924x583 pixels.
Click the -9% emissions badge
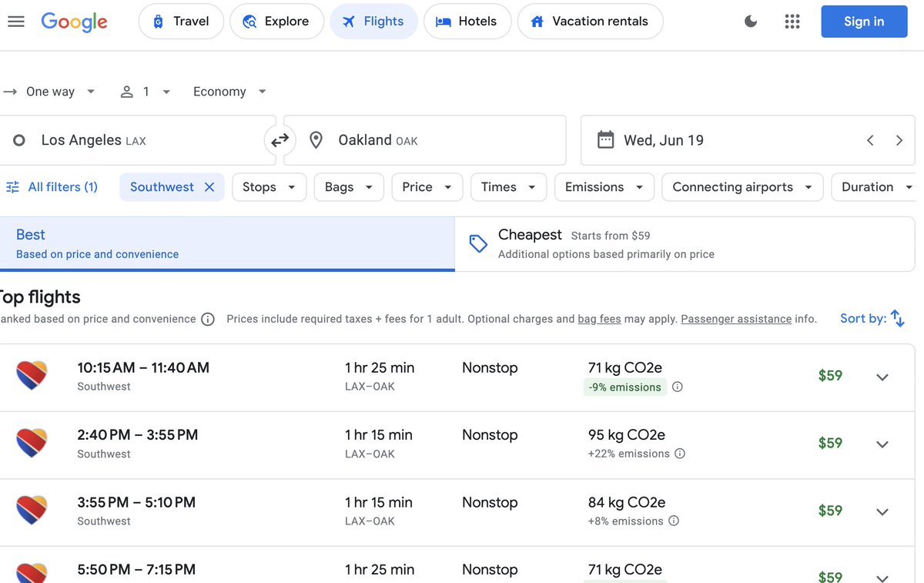(x=625, y=387)
